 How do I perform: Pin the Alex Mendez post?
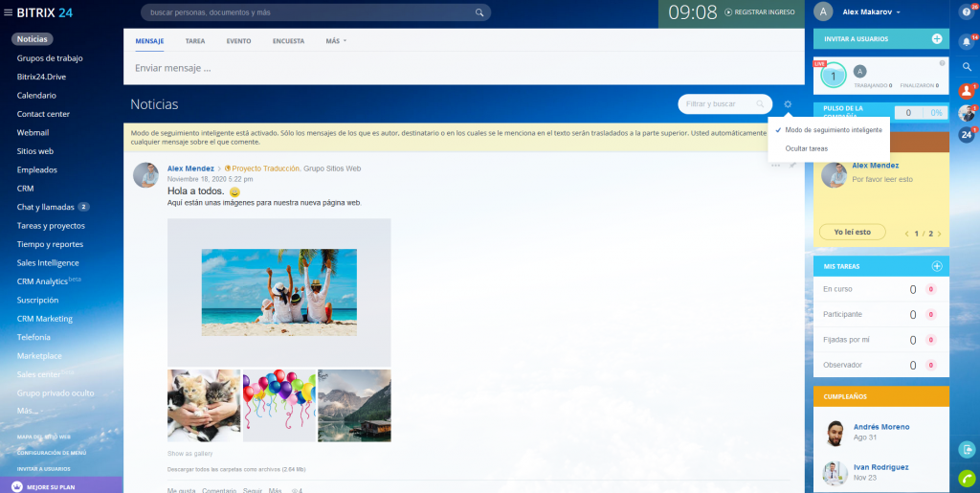pyautogui.click(x=793, y=165)
